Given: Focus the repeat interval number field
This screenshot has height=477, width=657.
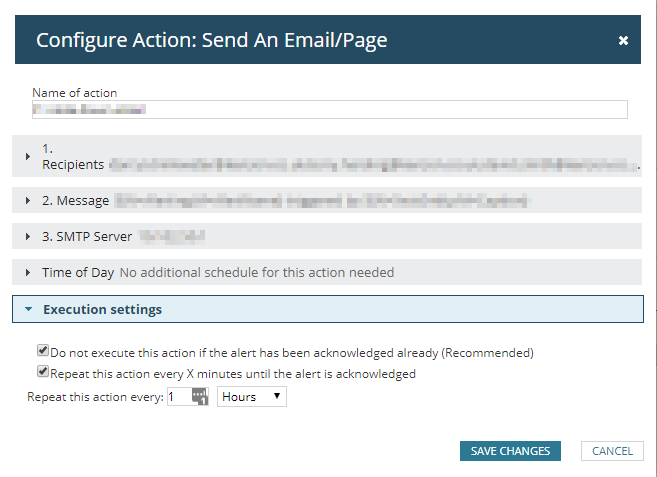Looking at the screenshot, I should (x=177, y=397).
